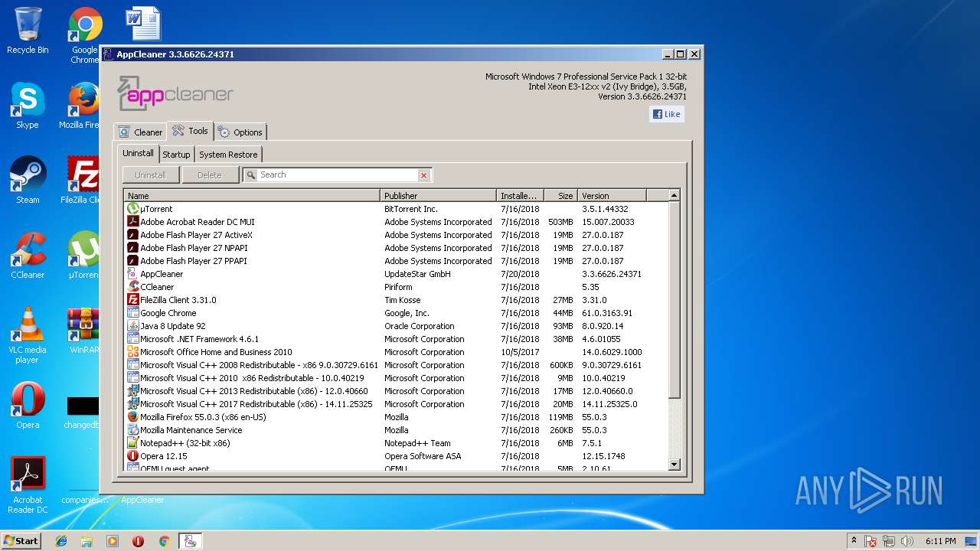This screenshot has width=980, height=551.
Task: Click the taskbar clock showing 6:11 PM
Action: click(x=940, y=541)
